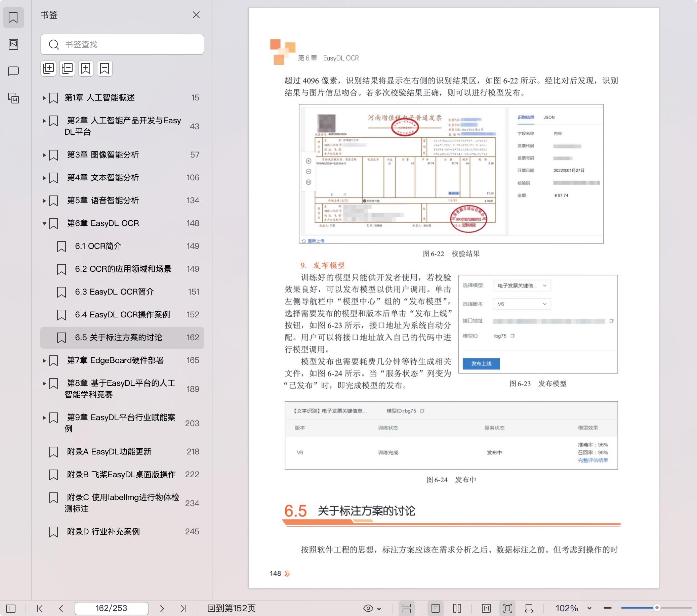Toggle continuous scrolling mode icon
This screenshot has height=616, width=697.
click(406, 608)
